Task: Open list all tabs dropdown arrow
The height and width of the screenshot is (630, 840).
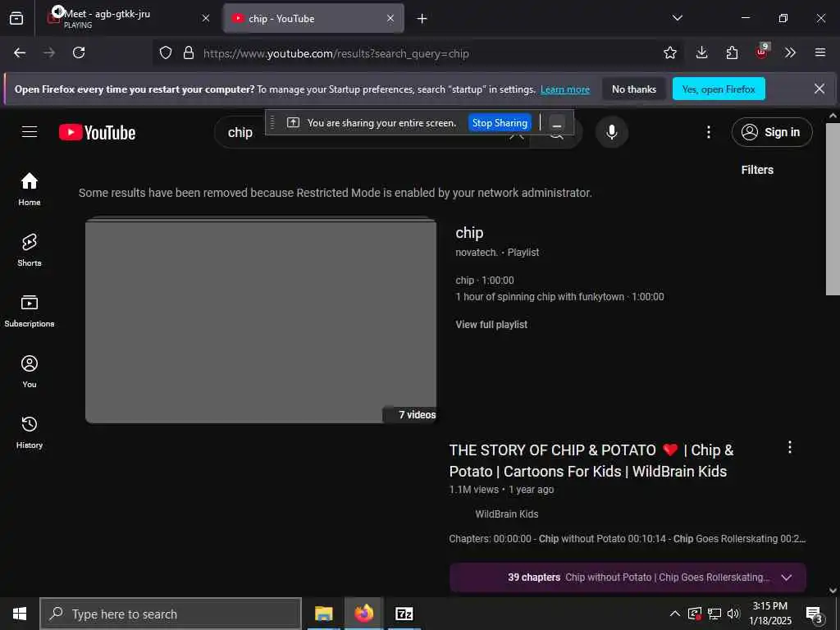Action: point(677,18)
